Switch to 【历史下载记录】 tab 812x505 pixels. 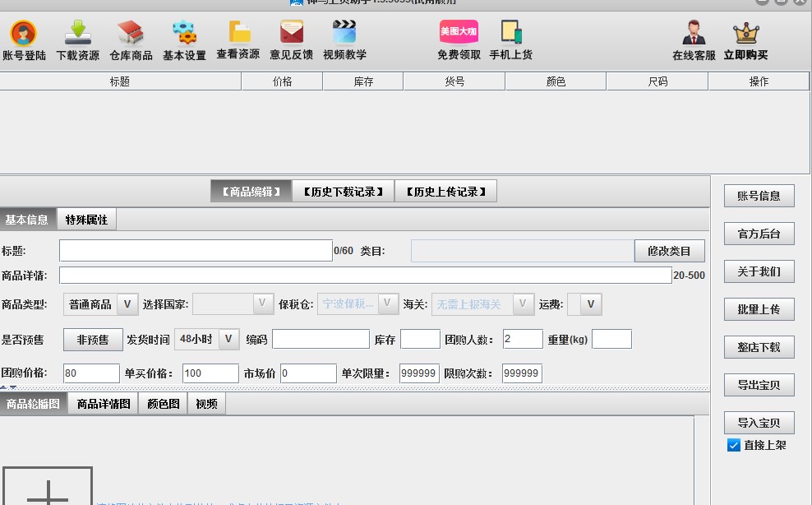point(343,192)
